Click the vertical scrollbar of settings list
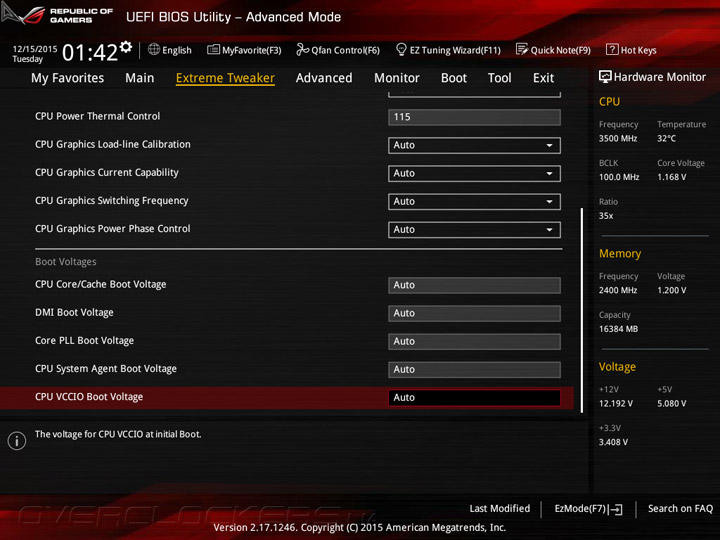Screen dimensions: 720x540 tap(582, 310)
